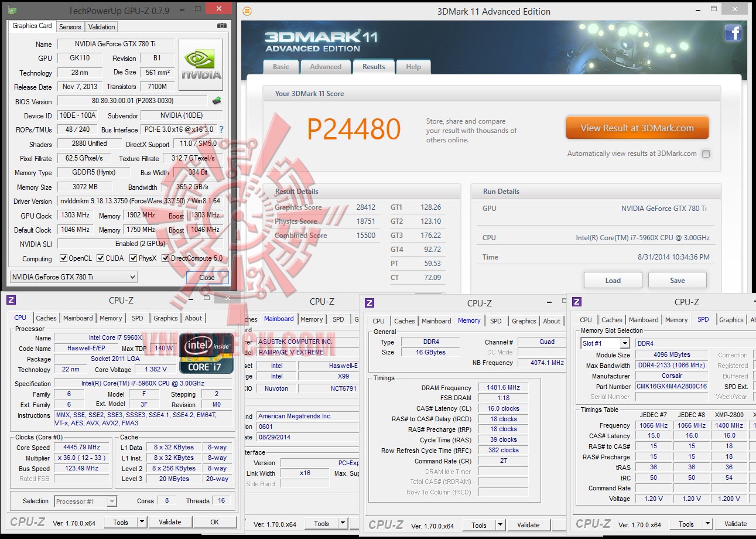
Task: Select the Graphics Card tab in GPU-Z
Action: point(32,26)
